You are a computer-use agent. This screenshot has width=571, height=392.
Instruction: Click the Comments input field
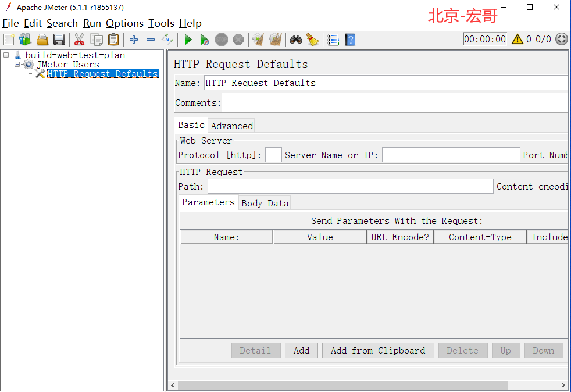[x=395, y=103]
